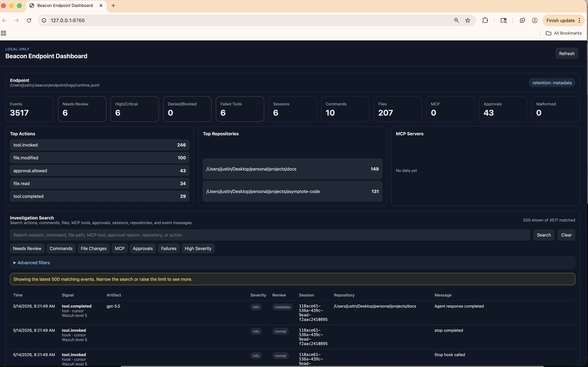
Task: Apply the Commands quick filter
Action: (61, 248)
